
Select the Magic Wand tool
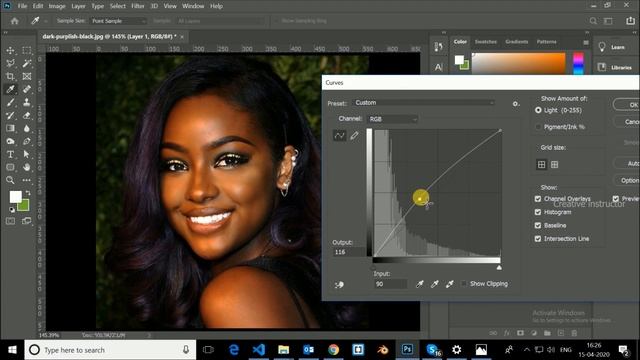pos(27,63)
